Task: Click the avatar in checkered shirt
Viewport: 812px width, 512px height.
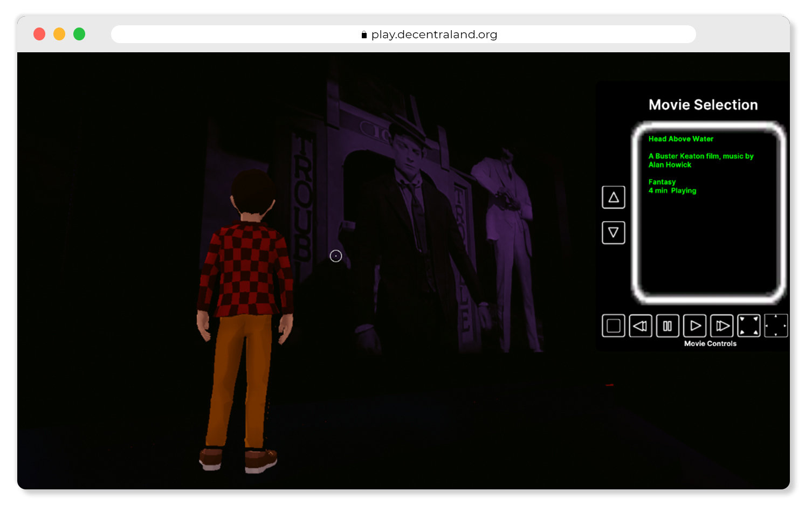Action: pyautogui.click(x=245, y=321)
